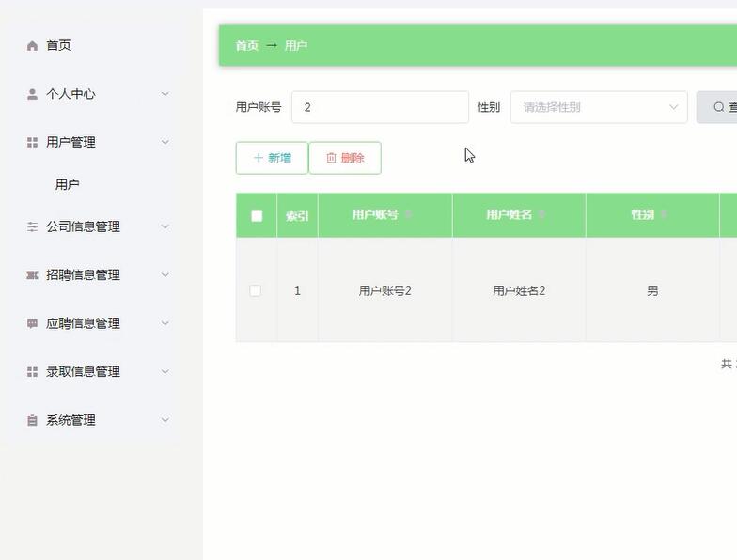The image size is (737, 560).
Task: Click index cell 1 in table row
Action: tap(297, 291)
